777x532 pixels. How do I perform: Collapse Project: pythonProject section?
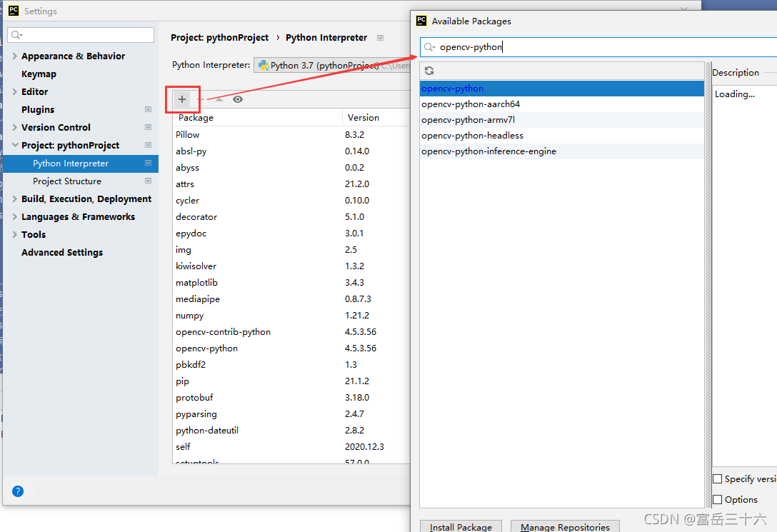pyautogui.click(x=15, y=145)
